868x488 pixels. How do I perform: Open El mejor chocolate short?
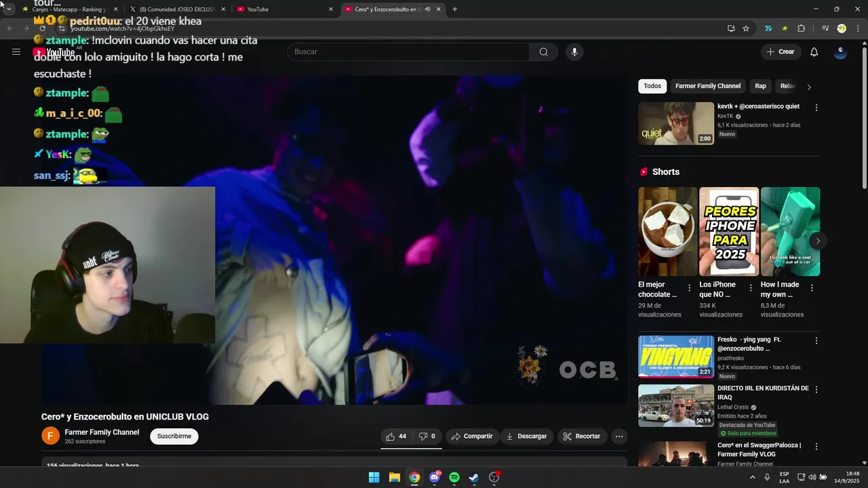pos(668,231)
